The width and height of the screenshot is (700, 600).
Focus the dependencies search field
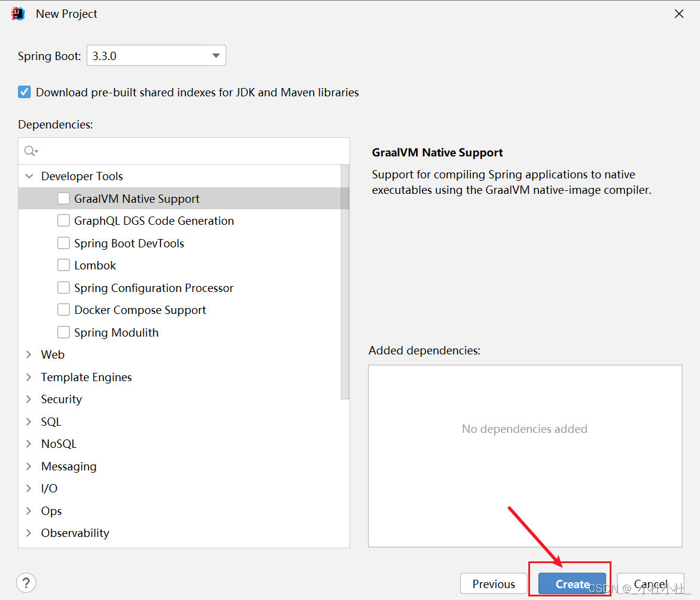(184, 151)
